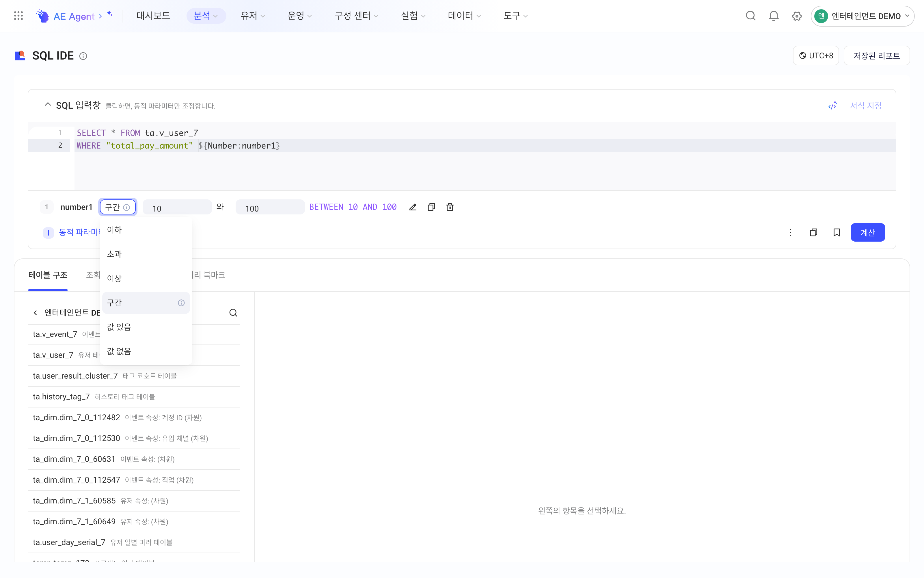Choose the 이상 option
Viewport: 924px width, 578px height.
point(146,278)
